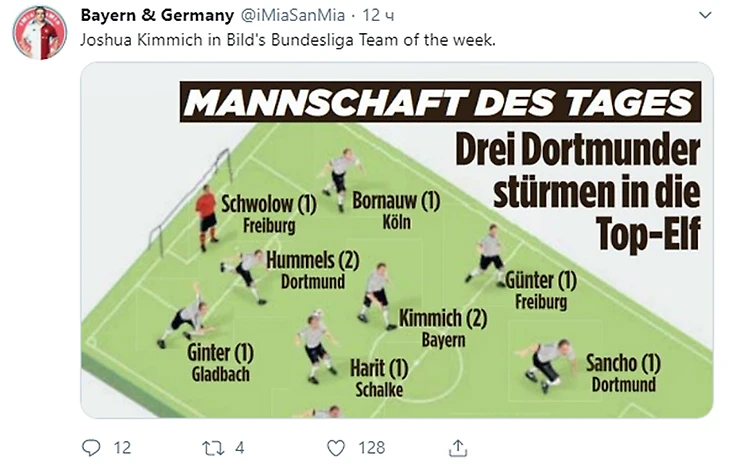Expand the tweet options chevron menu
The image size is (730, 467).
706,15
